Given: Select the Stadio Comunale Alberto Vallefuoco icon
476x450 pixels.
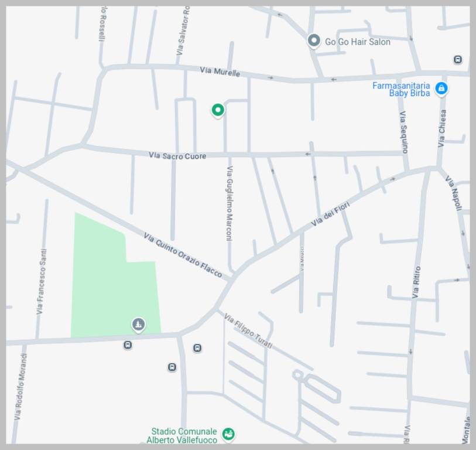Looking at the screenshot, I should tap(228, 434).
